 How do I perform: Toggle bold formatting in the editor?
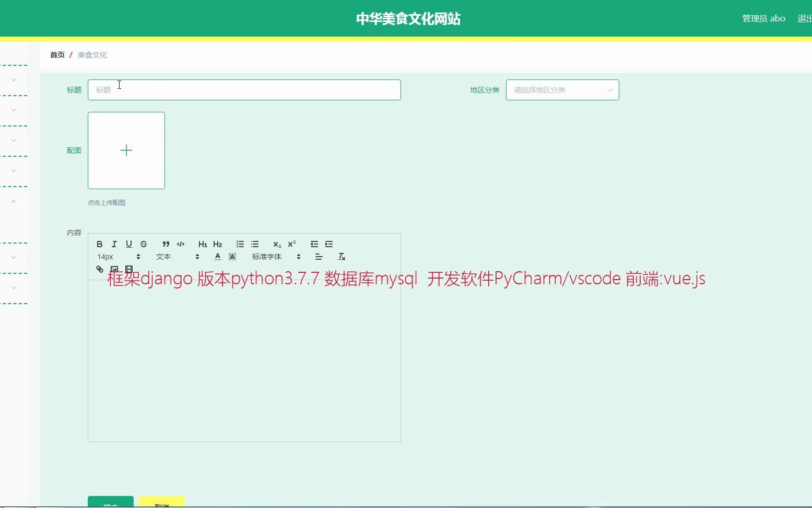100,244
